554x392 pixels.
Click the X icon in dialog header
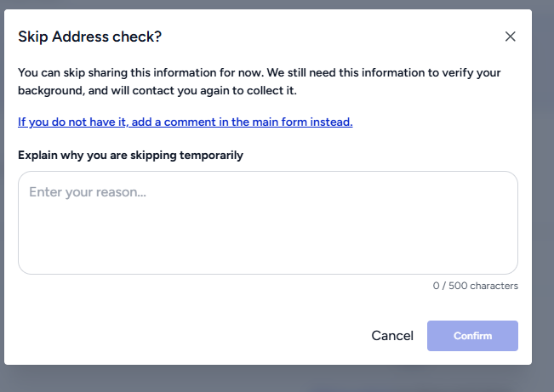[510, 37]
